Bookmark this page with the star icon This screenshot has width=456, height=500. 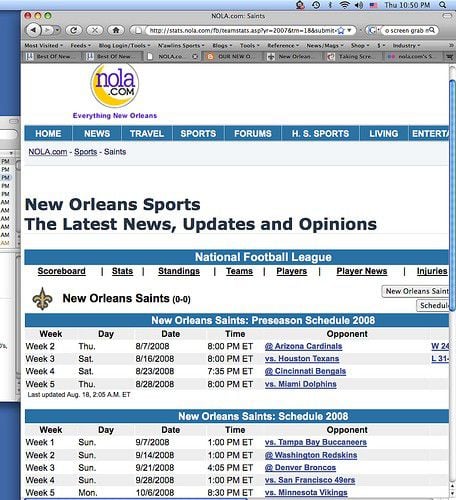click(x=341, y=31)
